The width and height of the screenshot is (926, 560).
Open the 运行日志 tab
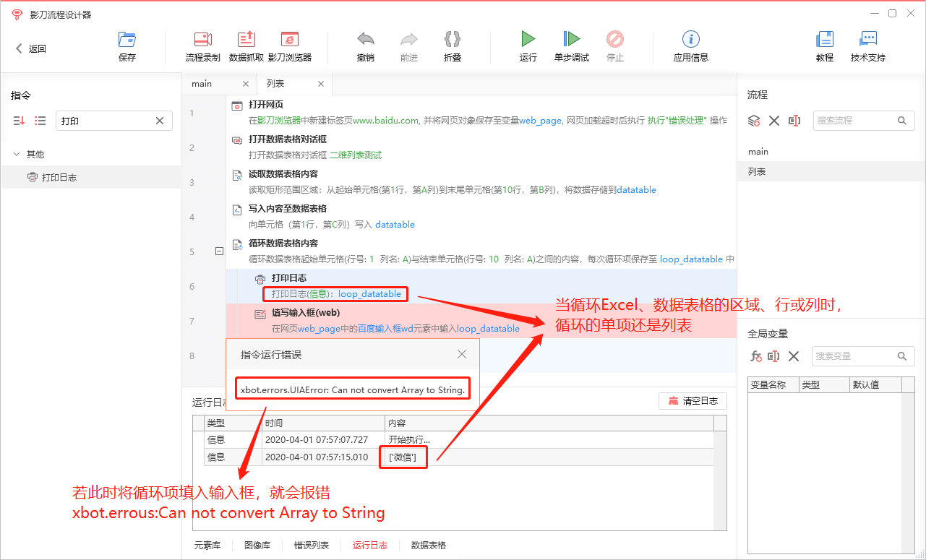(x=370, y=546)
